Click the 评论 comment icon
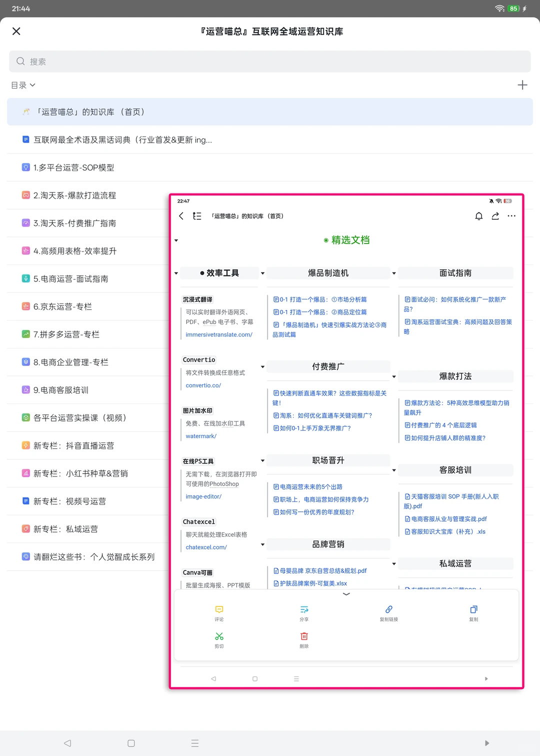This screenshot has height=756, width=540. tap(219, 612)
